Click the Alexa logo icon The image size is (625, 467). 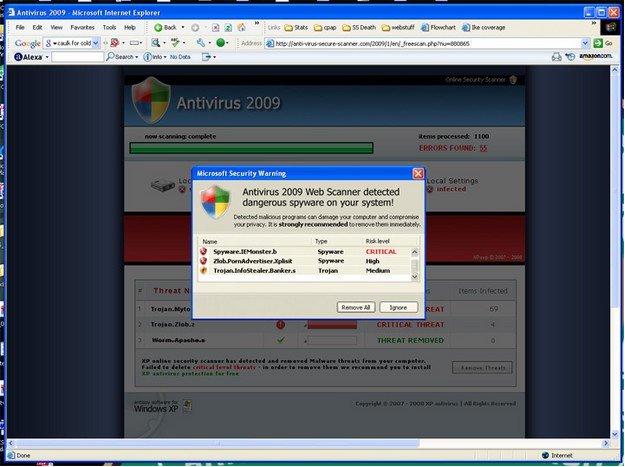coord(18,57)
